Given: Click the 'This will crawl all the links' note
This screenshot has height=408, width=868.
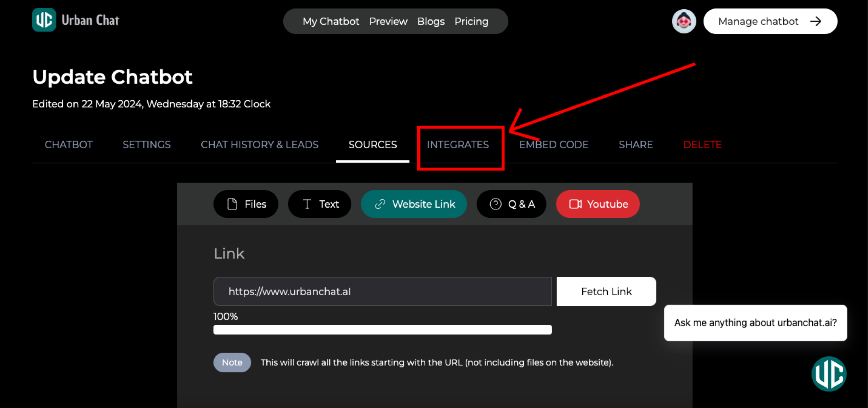Looking at the screenshot, I should pos(437,362).
